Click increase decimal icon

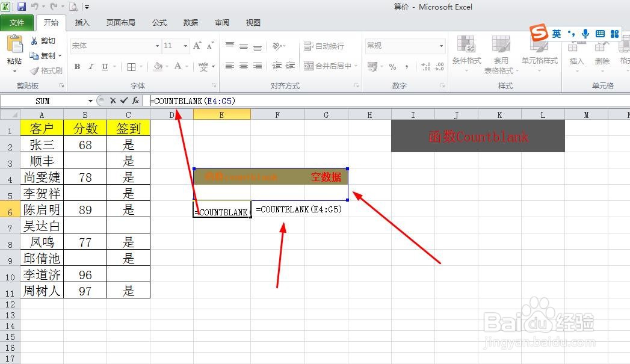tap(426, 67)
